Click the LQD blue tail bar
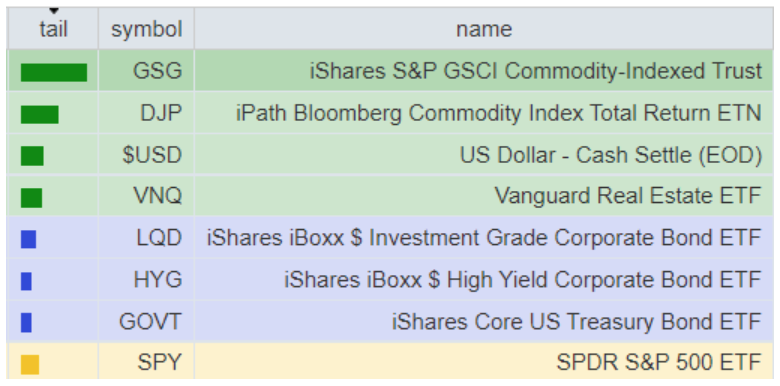Image resolution: width=780 pixels, height=386 pixels. click(28, 239)
